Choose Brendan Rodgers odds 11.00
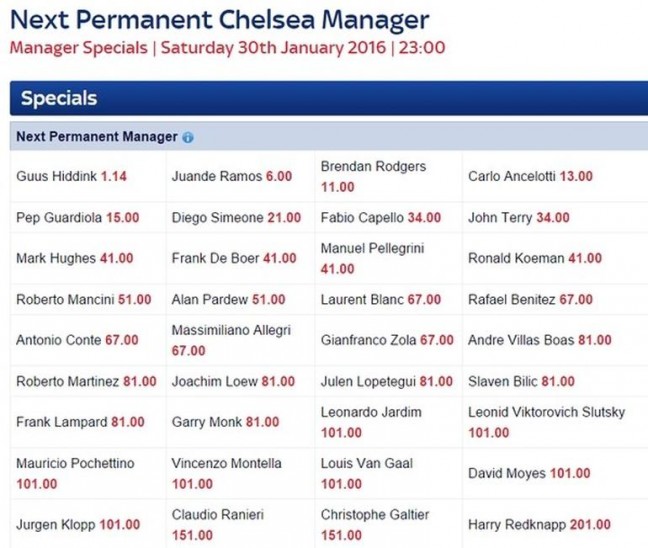Screen dimensions: 648x548 tap(338, 186)
